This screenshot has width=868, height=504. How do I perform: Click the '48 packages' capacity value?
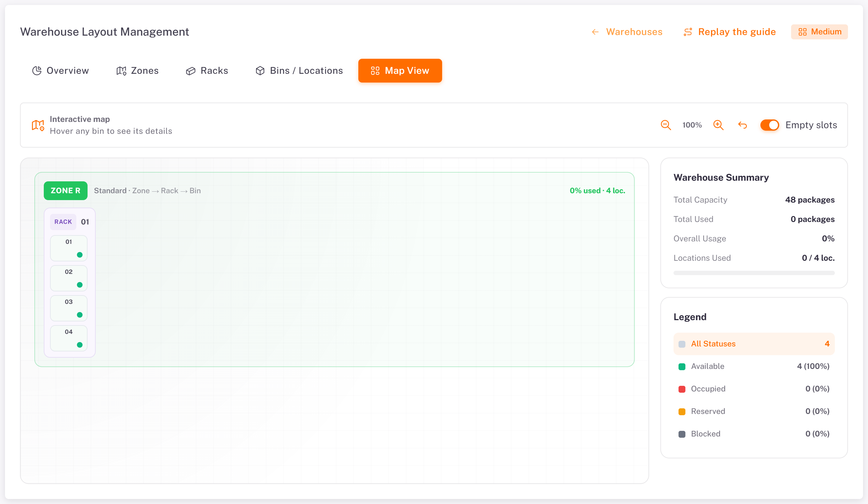(x=810, y=200)
